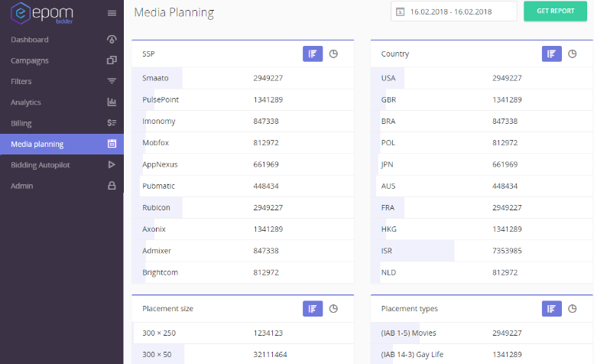Switch Placement types panel to pie view
Viewport: 594px width, 364px height.
[x=573, y=309]
